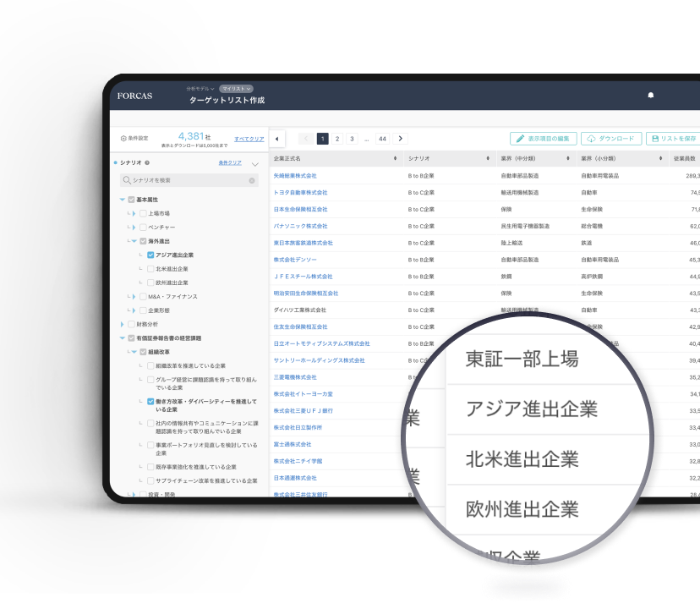Screen dimensions: 700x609
Task: Jump to page 44
Action: 383,139
